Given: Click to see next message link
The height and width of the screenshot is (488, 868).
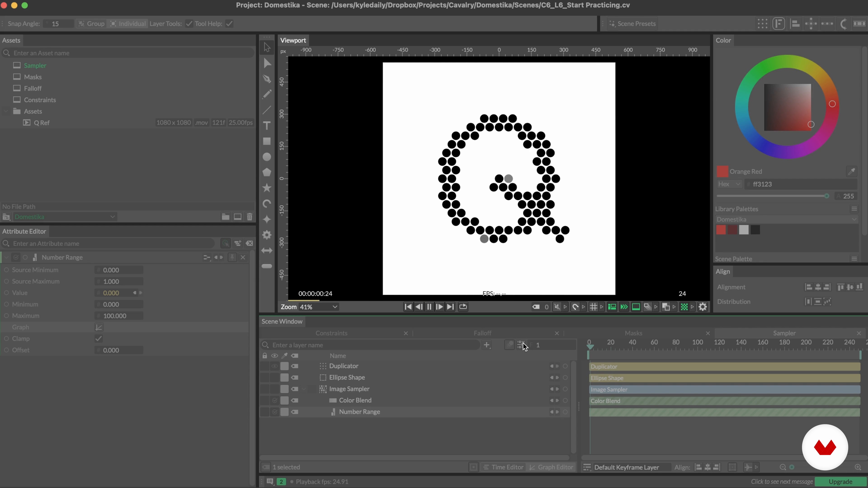Looking at the screenshot, I should [782, 482].
